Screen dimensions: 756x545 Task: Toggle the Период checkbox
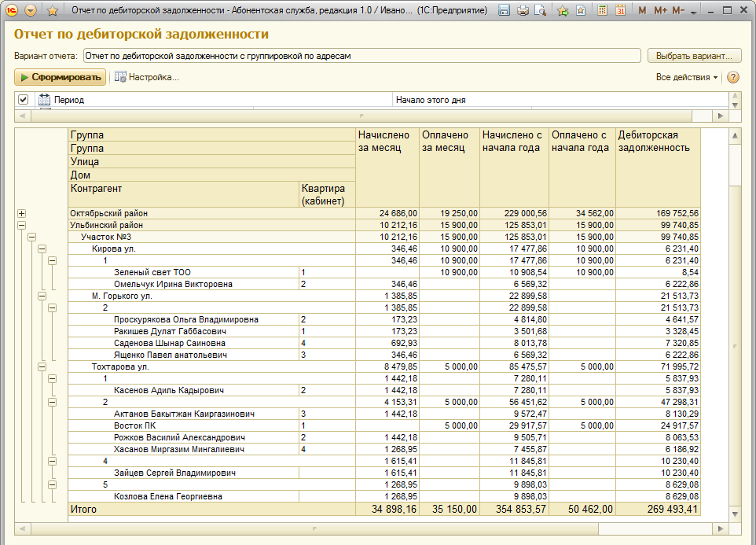23,100
